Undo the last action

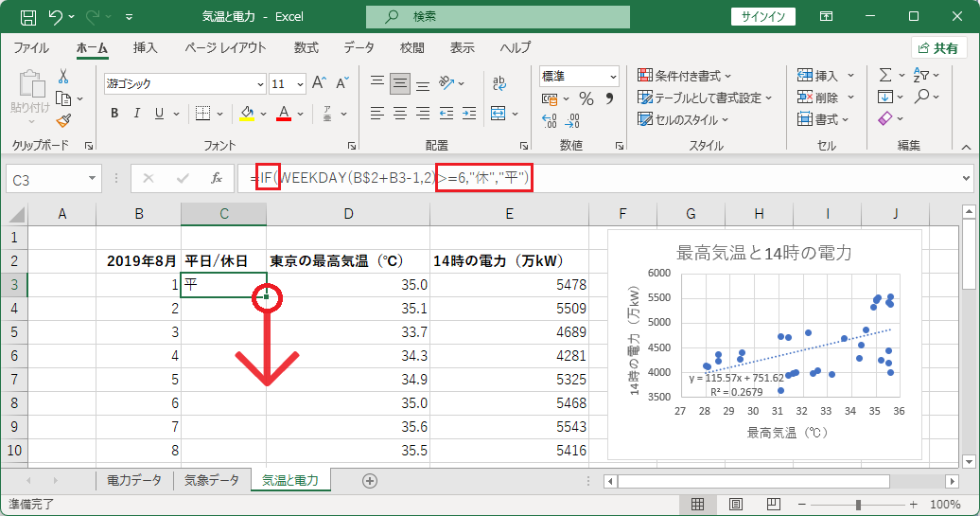pos(56,17)
